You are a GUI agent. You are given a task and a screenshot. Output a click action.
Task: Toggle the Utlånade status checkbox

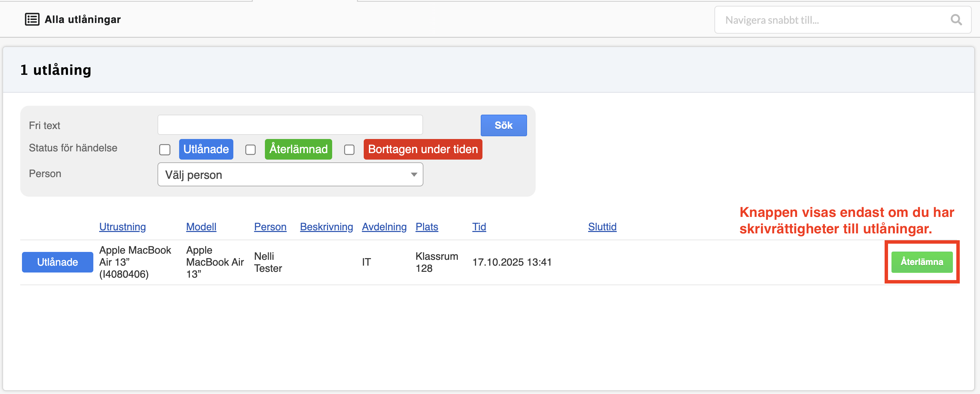click(165, 150)
